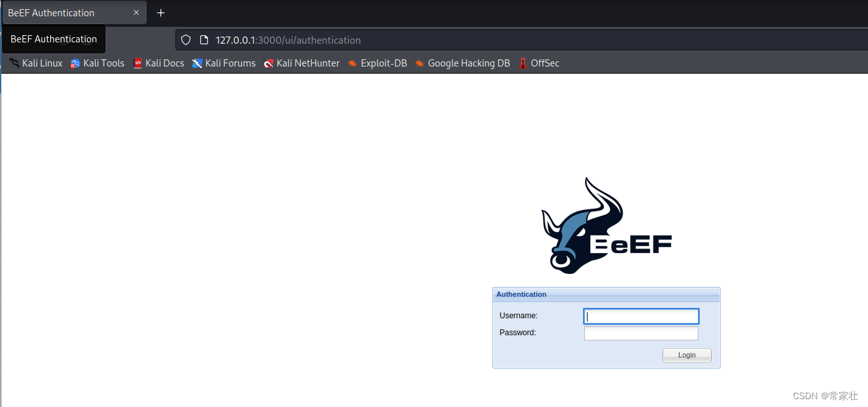Click the Password: label
The image size is (868, 407).
(518, 333)
